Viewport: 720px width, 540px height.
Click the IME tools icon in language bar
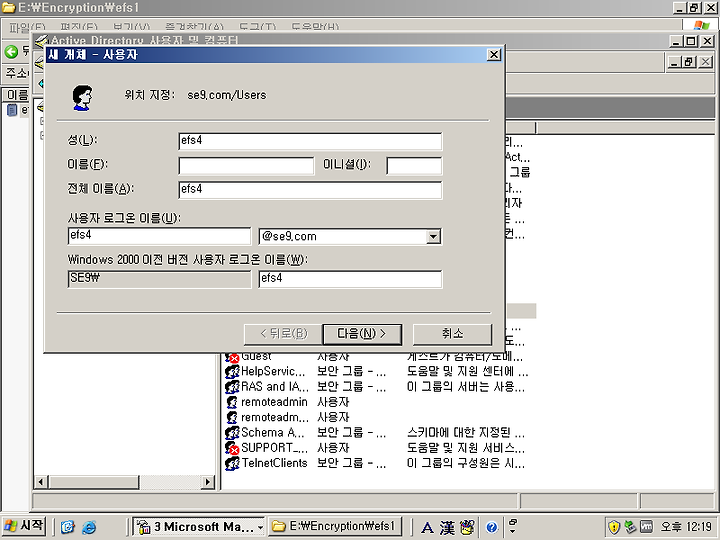pyautogui.click(x=467, y=527)
